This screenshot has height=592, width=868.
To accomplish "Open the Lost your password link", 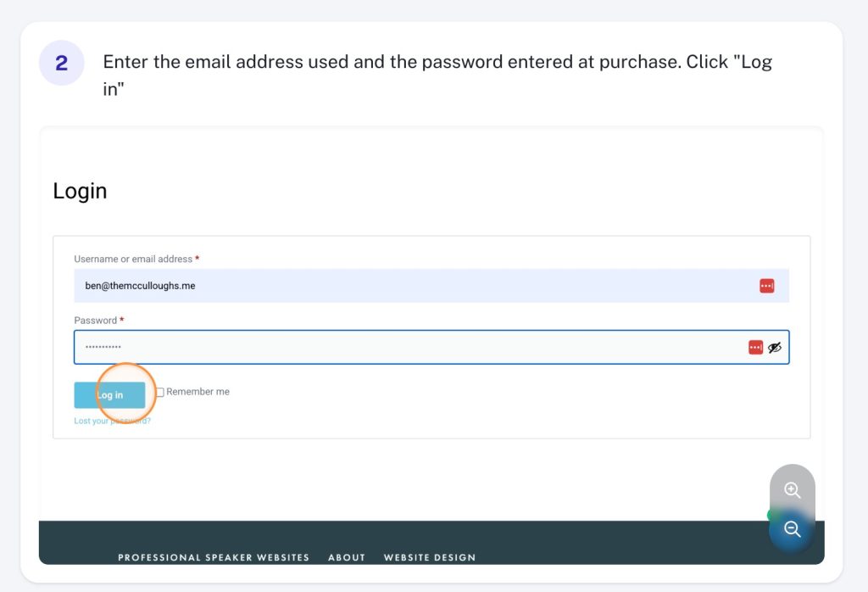I will tap(113, 421).
